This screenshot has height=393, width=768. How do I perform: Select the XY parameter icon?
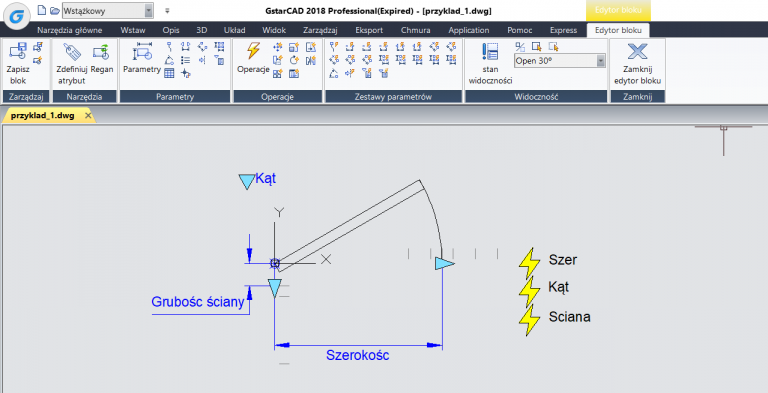pyautogui.click(x=219, y=47)
